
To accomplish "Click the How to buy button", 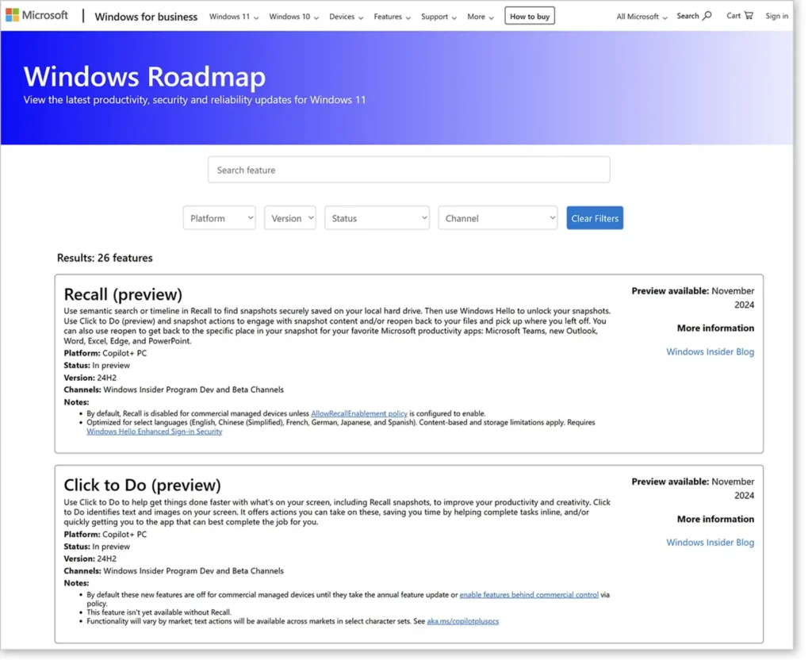I will 529,16.
